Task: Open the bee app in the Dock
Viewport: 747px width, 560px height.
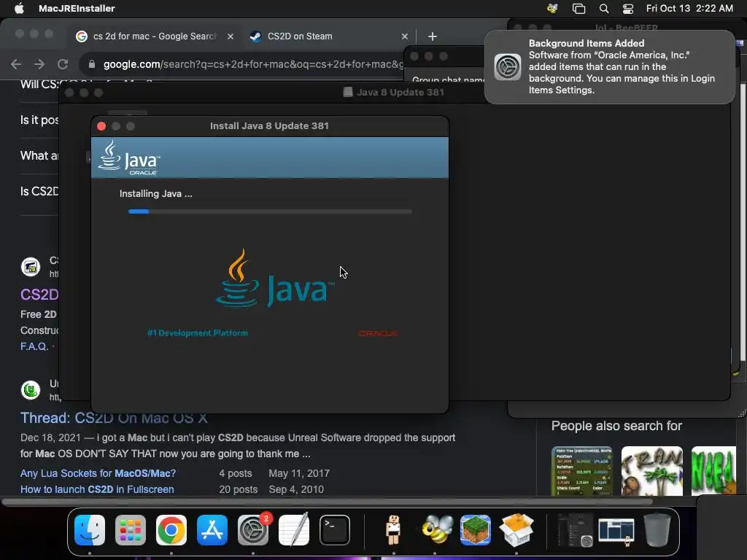Action: (x=436, y=529)
